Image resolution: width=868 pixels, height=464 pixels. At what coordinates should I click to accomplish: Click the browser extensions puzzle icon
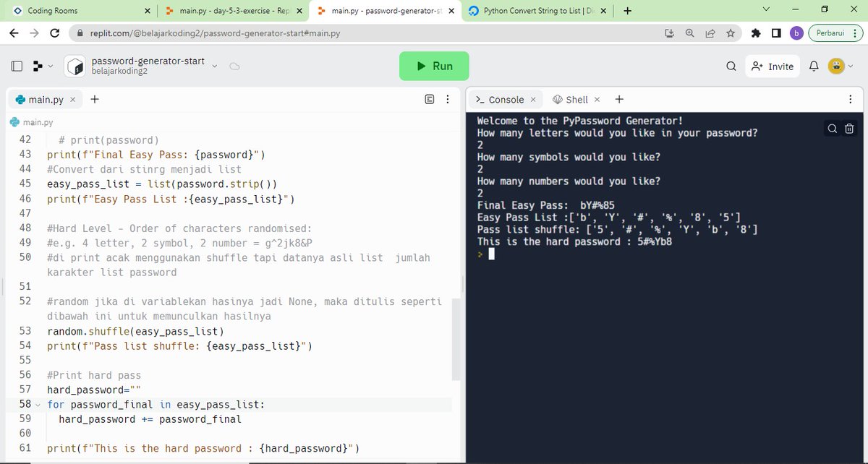755,33
